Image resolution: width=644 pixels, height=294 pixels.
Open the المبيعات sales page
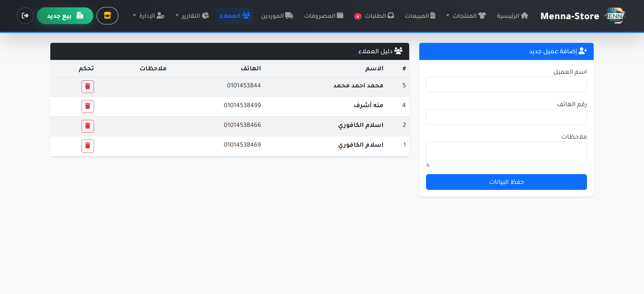click(420, 16)
